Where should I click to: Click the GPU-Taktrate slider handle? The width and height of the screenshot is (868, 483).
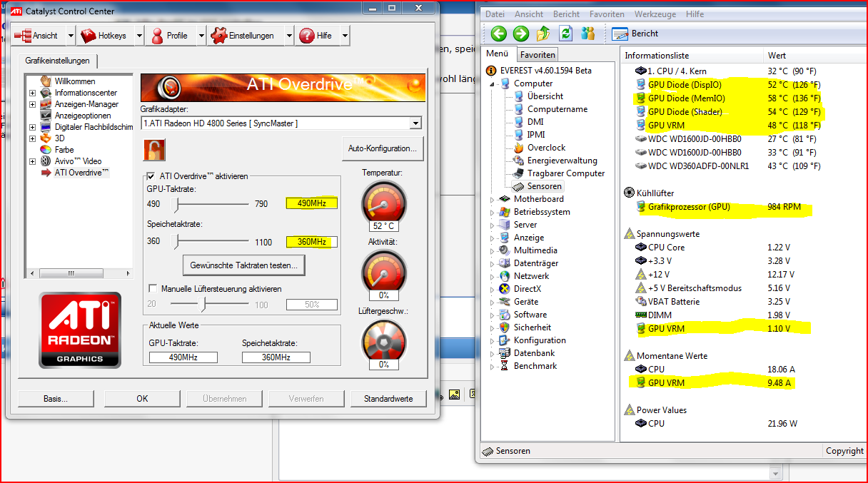click(x=176, y=204)
